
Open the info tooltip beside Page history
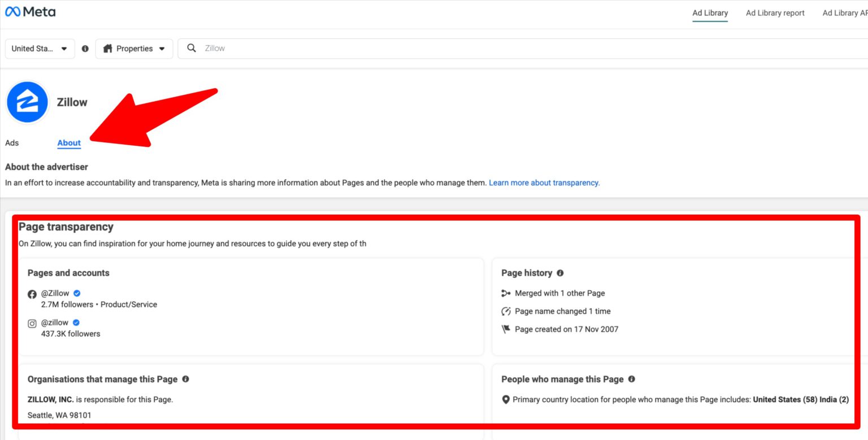[x=560, y=273]
